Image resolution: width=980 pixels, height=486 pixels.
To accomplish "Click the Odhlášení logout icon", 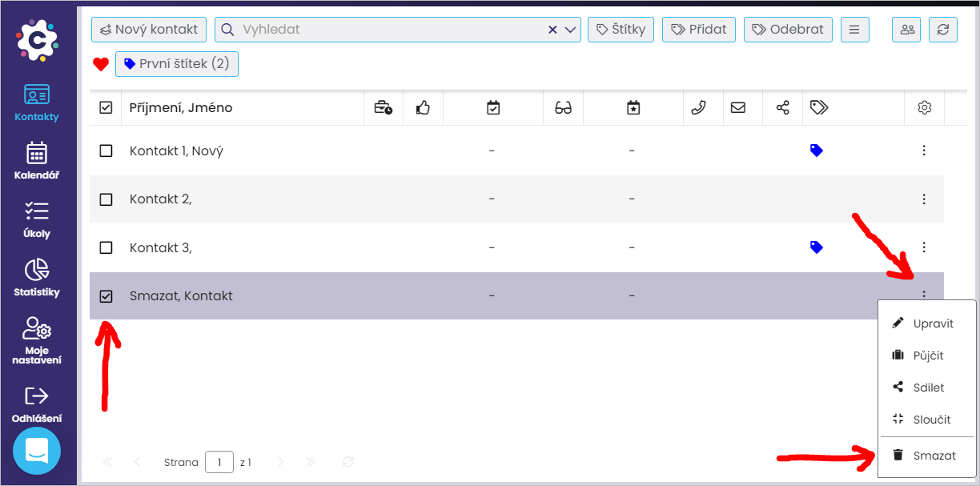I will tap(37, 396).
